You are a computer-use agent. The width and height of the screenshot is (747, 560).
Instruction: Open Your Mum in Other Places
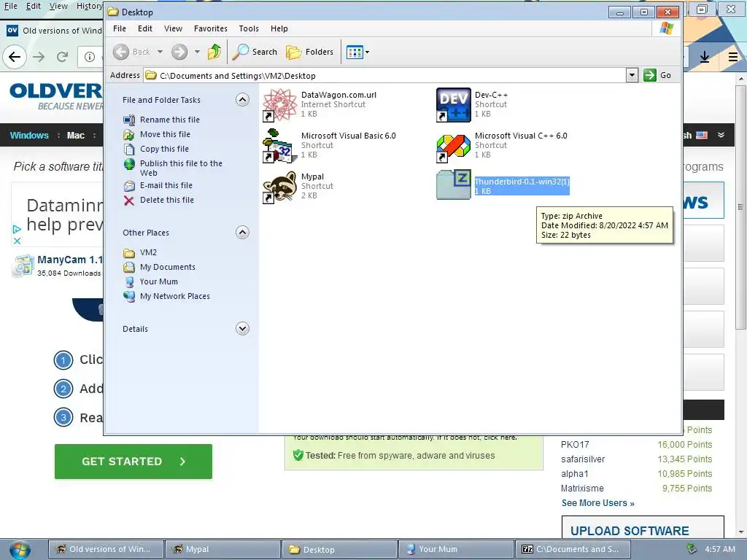tap(158, 281)
